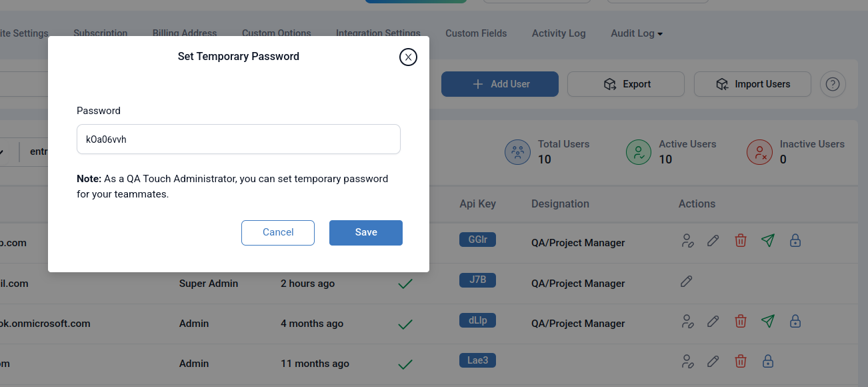Open Import Users

tap(752, 84)
